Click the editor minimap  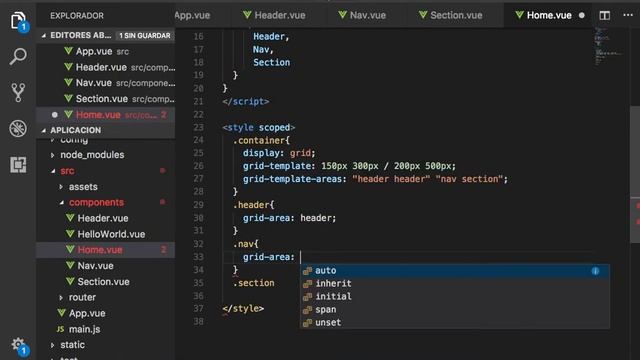coord(607,46)
